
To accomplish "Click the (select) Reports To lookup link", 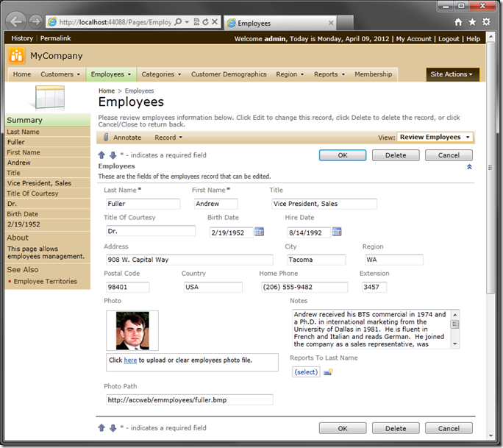I will pyautogui.click(x=306, y=372).
